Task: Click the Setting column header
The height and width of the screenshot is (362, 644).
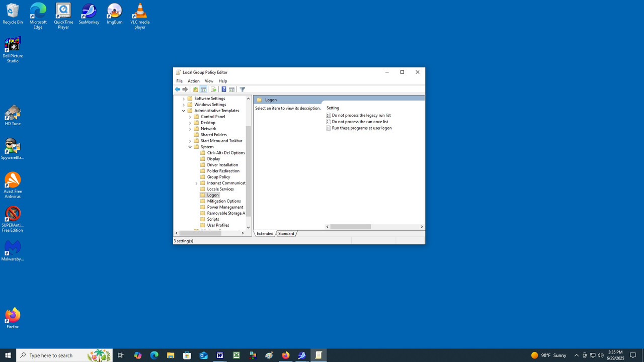Action: (333, 108)
